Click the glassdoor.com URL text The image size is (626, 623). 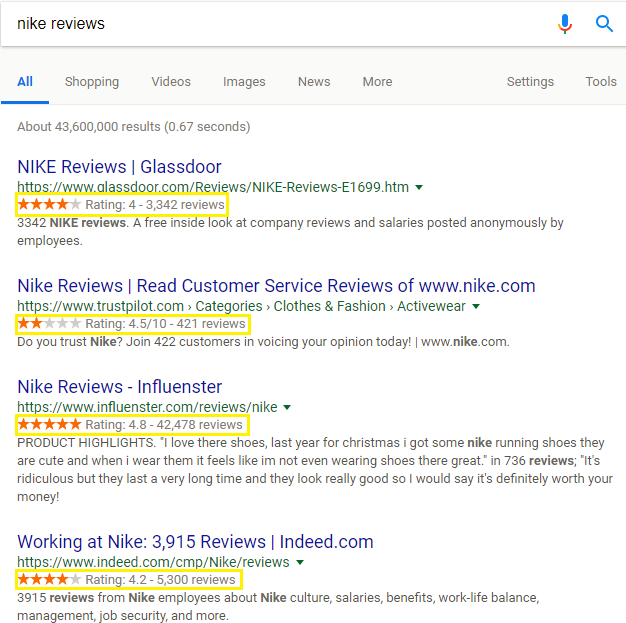(213, 187)
